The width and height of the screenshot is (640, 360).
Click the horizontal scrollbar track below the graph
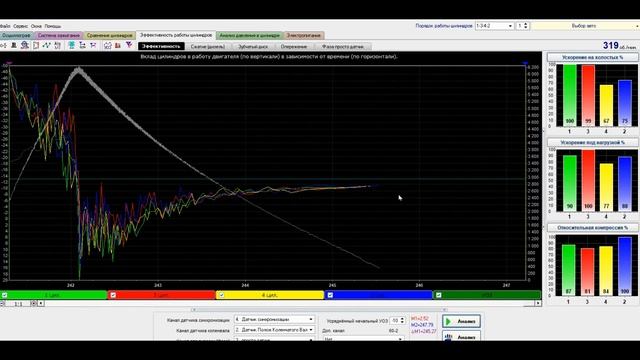tap(289, 304)
